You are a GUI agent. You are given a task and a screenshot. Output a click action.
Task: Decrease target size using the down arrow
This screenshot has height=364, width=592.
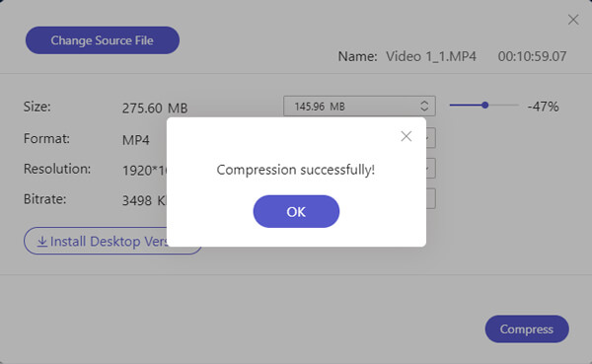pyautogui.click(x=424, y=109)
